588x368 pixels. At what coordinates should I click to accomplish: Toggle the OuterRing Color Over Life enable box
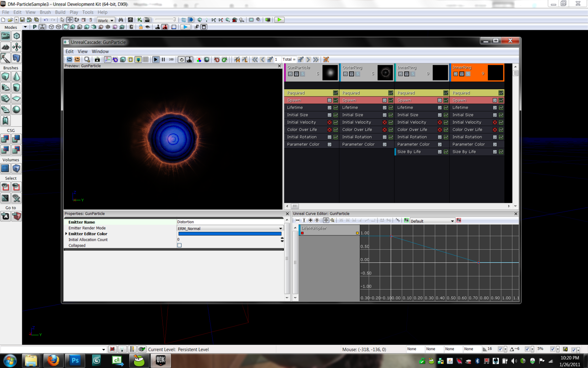(384, 129)
